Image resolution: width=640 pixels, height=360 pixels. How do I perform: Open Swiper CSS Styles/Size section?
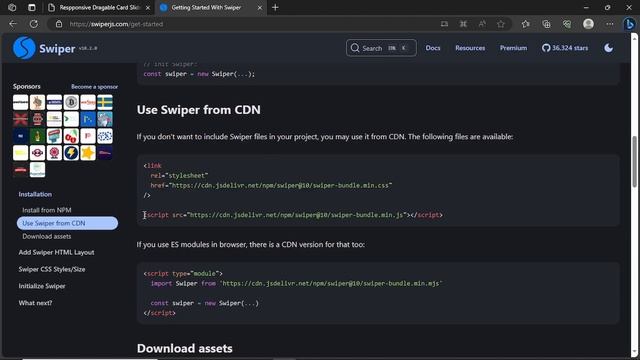[52, 269]
